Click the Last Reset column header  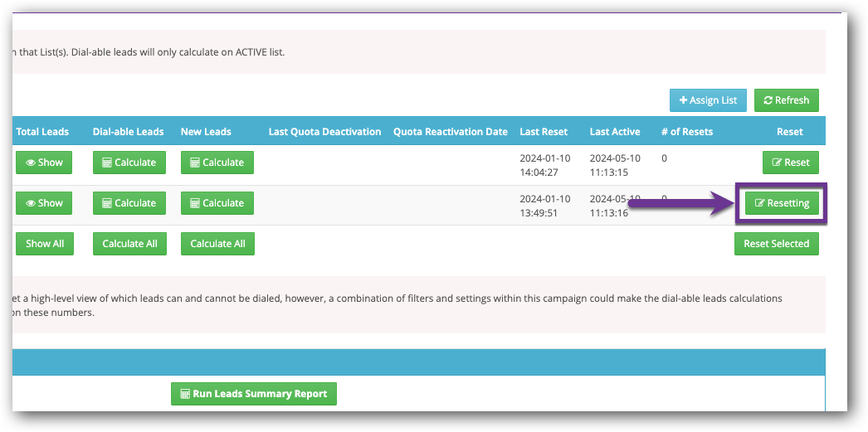pos(544,132)
